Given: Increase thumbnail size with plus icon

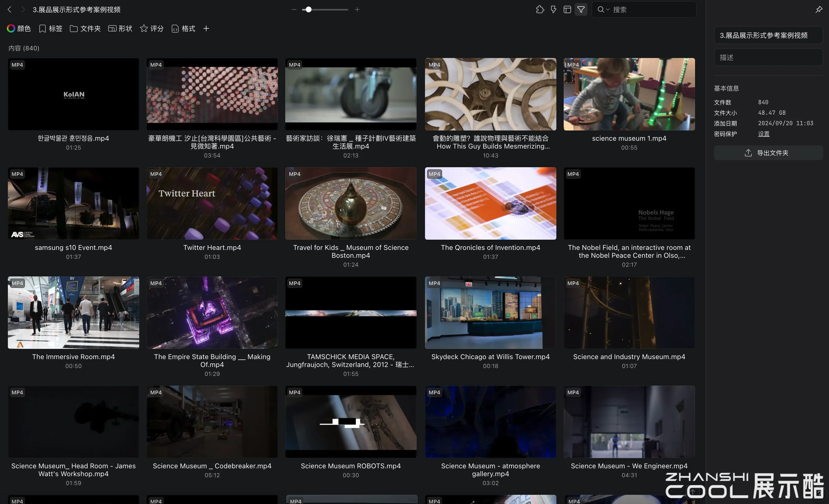Looking at the screenshot, I should coord(357,9).
